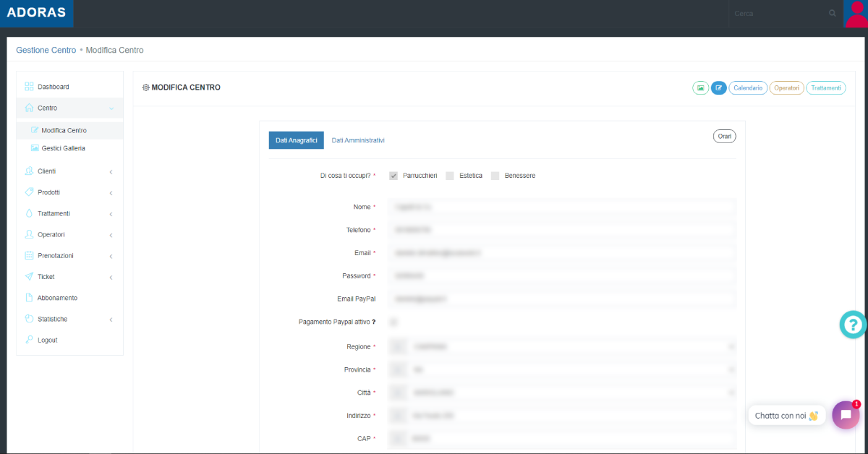Screen dimensions: 868x454
Task: Click the Clienti people icon
Action: 29,171
